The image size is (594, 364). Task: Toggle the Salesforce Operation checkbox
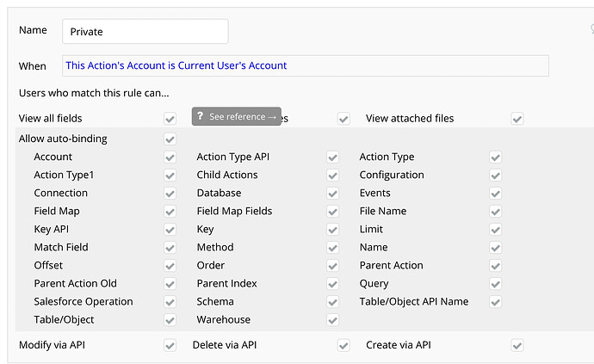pyautogui.click(x=170, y=302)
